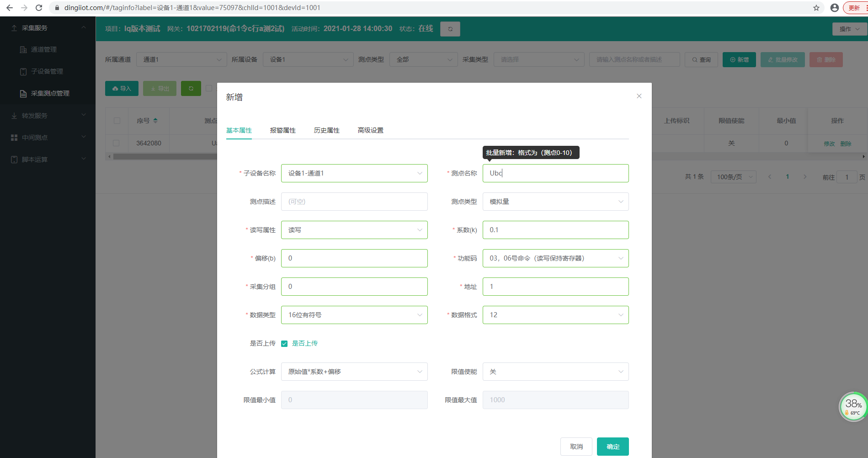The width and height of the screenshot is (868, 458).
Task: Click the green refresh icon beside 导出
Action: pos(191,88)
